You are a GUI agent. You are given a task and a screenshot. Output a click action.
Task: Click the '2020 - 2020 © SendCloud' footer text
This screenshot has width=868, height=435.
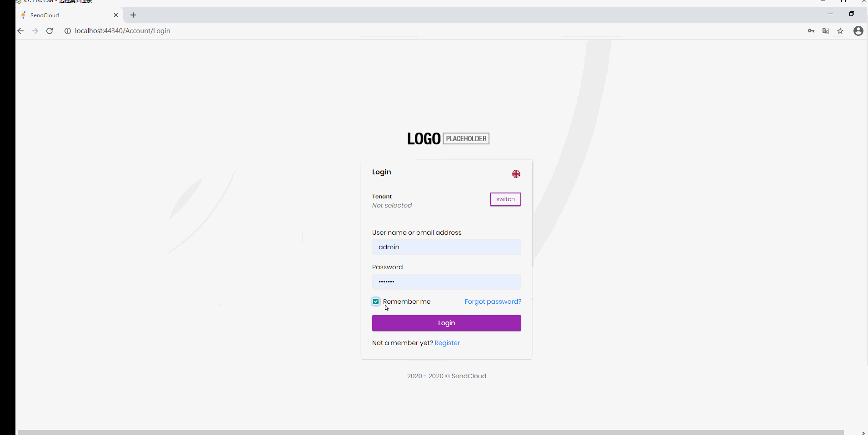(x=447, y=376)
